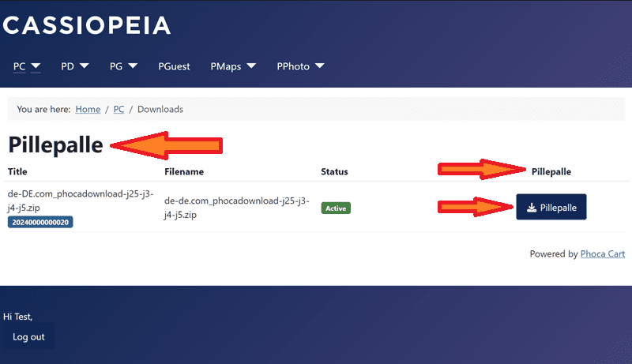This screenshot has width=632, height=364.
Task: Click the Cassiopeia site logo
Action: point(86,25)
